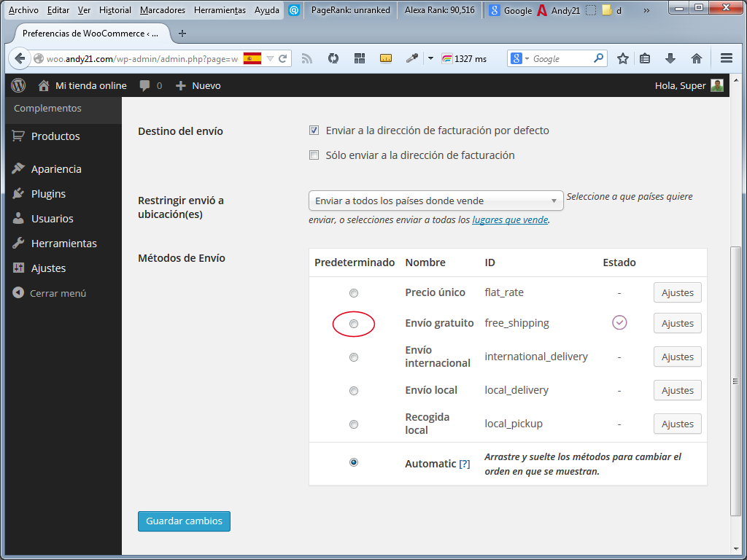
Task: Open the Herramientas menu in menu bar
Action: 220,10
